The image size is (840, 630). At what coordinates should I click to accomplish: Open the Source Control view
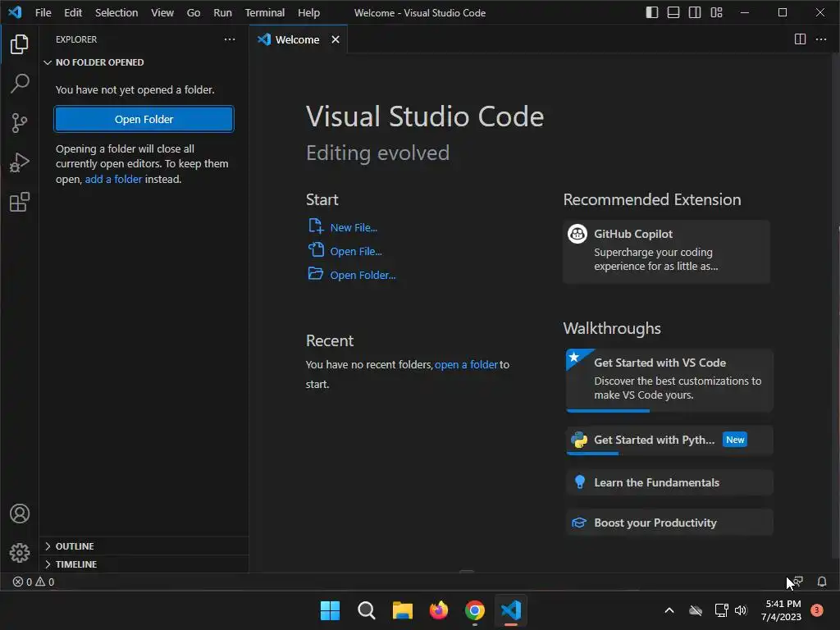click(x=20, y=123)
